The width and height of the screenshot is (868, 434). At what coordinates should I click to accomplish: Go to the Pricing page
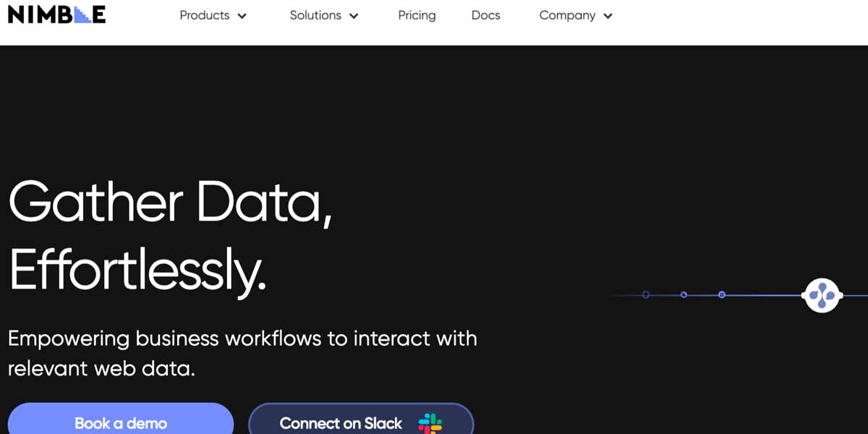coord(417,15)
